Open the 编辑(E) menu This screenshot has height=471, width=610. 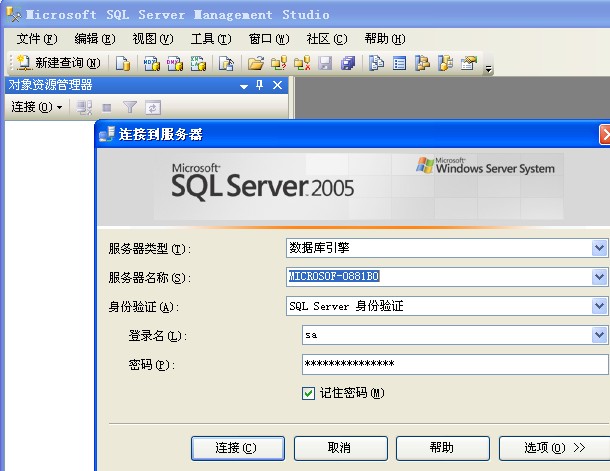(x=95, y=39)
